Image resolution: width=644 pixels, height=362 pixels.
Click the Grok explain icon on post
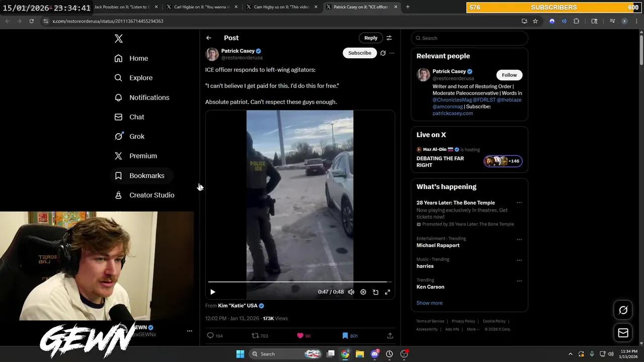pyautogui.click(x=383, y=53)
